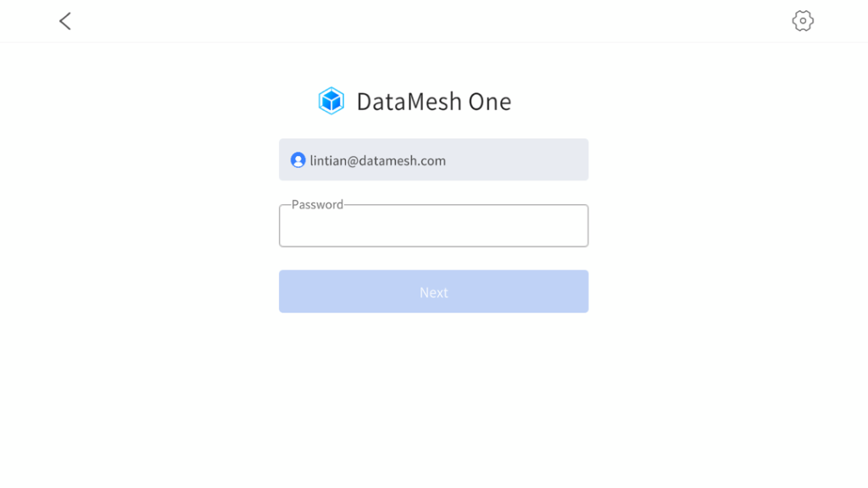868x488 pixels.
Task: Click the Next label text inside the button
Action: (x=433, y=292)
